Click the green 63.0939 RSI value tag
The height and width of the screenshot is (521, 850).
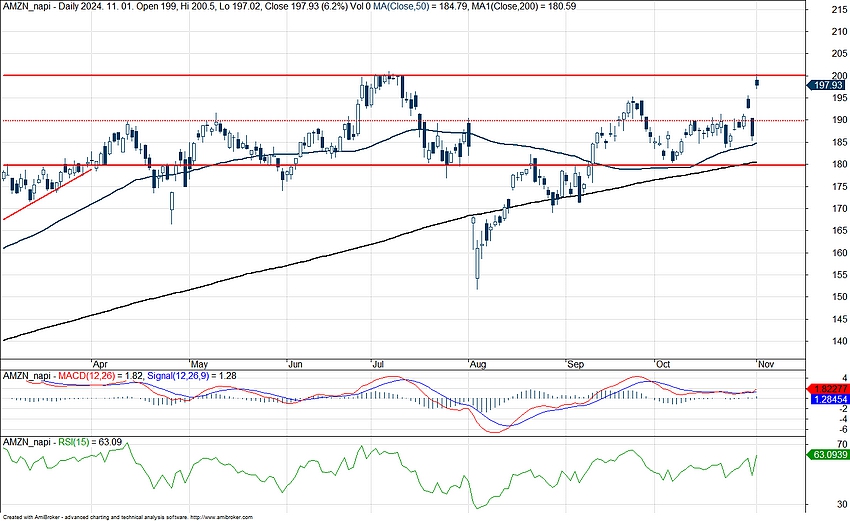(828, 455)
